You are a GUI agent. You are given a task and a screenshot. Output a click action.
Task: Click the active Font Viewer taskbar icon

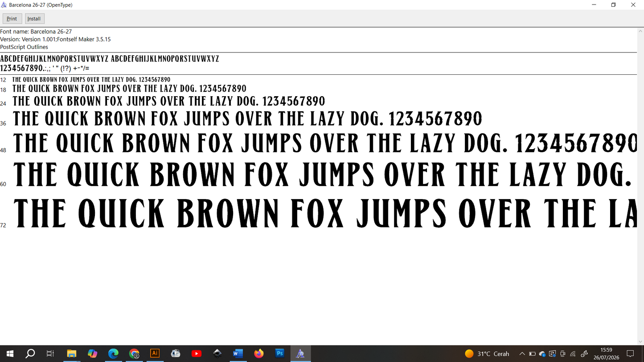300,354
